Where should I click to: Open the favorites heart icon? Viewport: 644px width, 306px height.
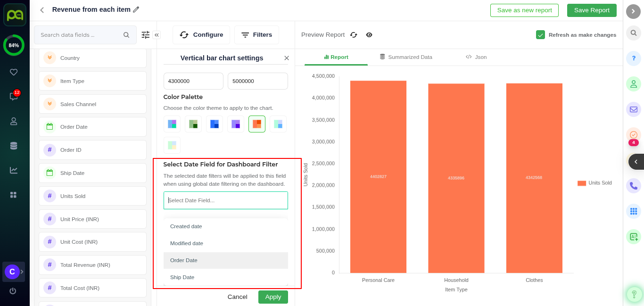[14, 72]
